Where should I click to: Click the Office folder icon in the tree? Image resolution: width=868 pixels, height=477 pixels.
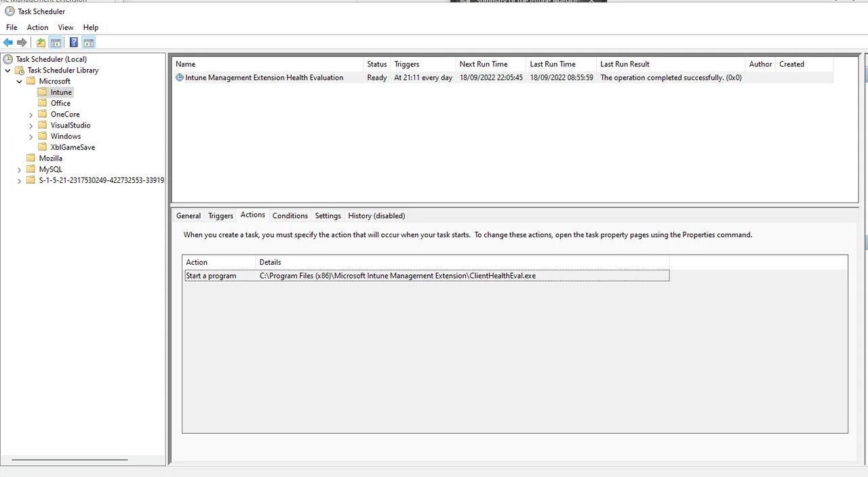click(x=42, y=103)
